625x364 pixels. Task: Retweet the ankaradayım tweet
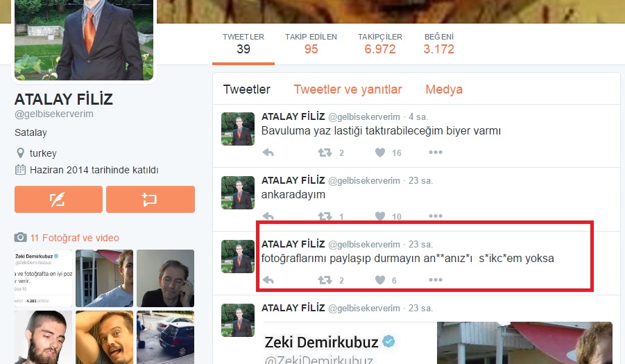pyautogui.click(x=325, y=216)
